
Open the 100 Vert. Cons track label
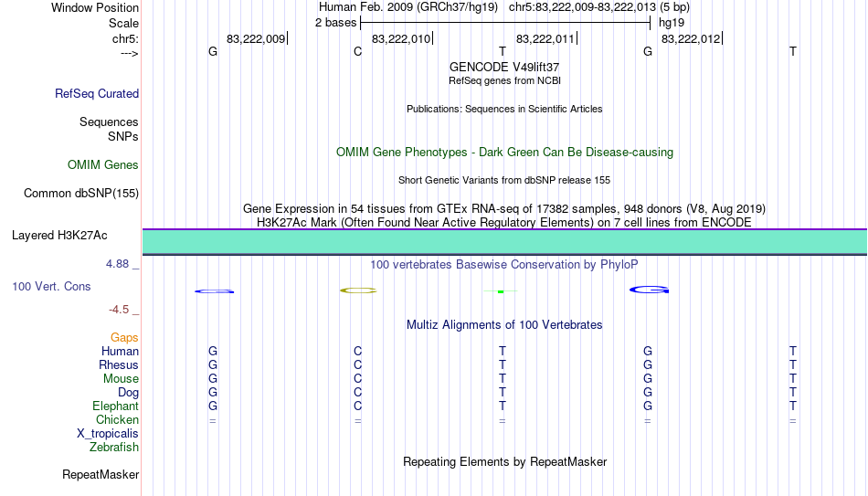pyautogui.click(x=51, y=286)
